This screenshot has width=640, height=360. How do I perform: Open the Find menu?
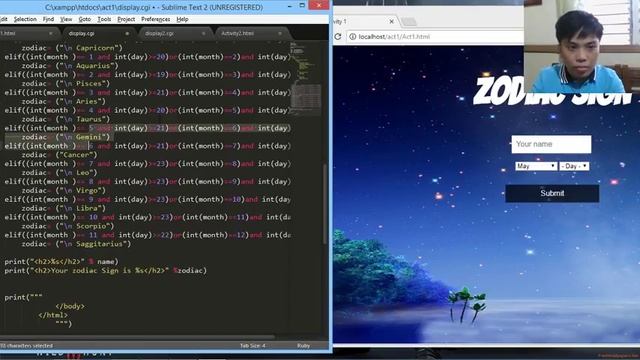[x=48, y=19]
